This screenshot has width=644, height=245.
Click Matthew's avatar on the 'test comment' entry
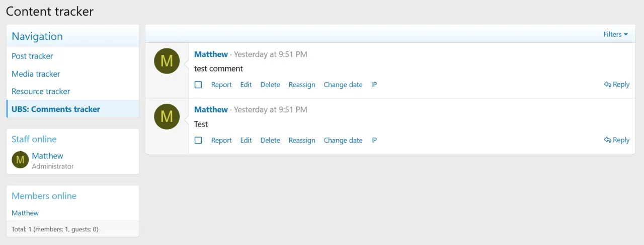(x=167, y=61)
